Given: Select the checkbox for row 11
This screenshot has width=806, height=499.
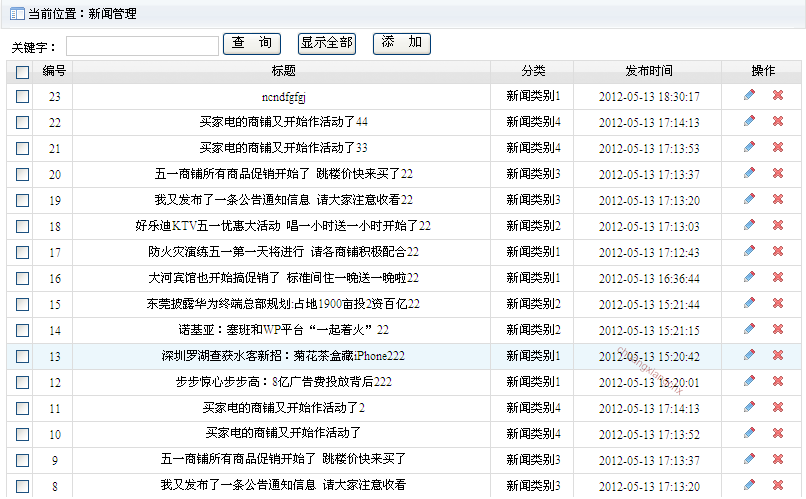Looking at the screenshot, I should coord(22,409).
